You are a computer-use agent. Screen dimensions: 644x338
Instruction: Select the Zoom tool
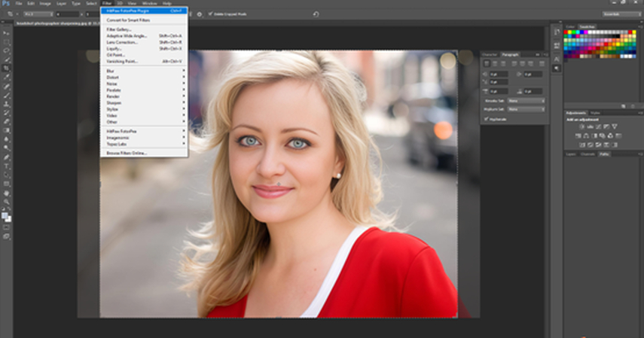[6, 202]
